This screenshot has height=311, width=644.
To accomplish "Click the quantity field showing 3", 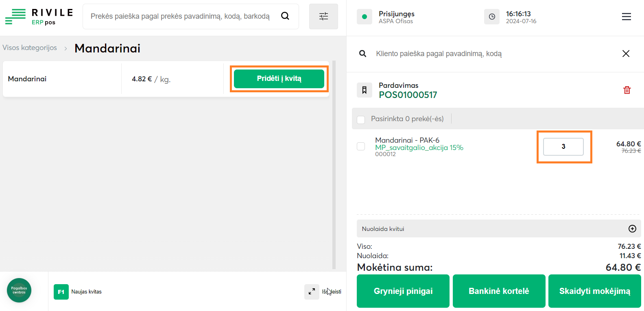I will [563, 147].
